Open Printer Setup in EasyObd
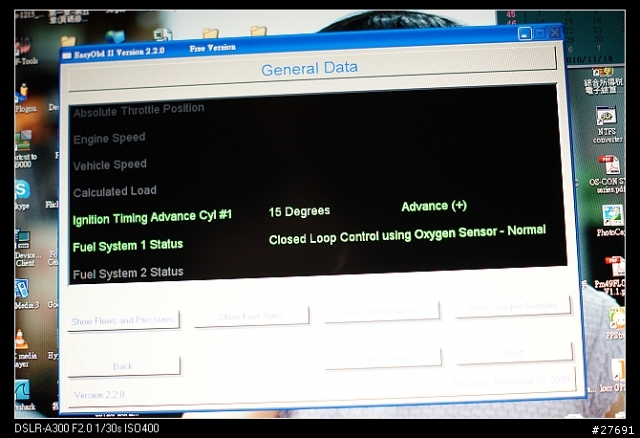Screen dimensions: 640x438 pyautogui.click(x=383, y=358)
